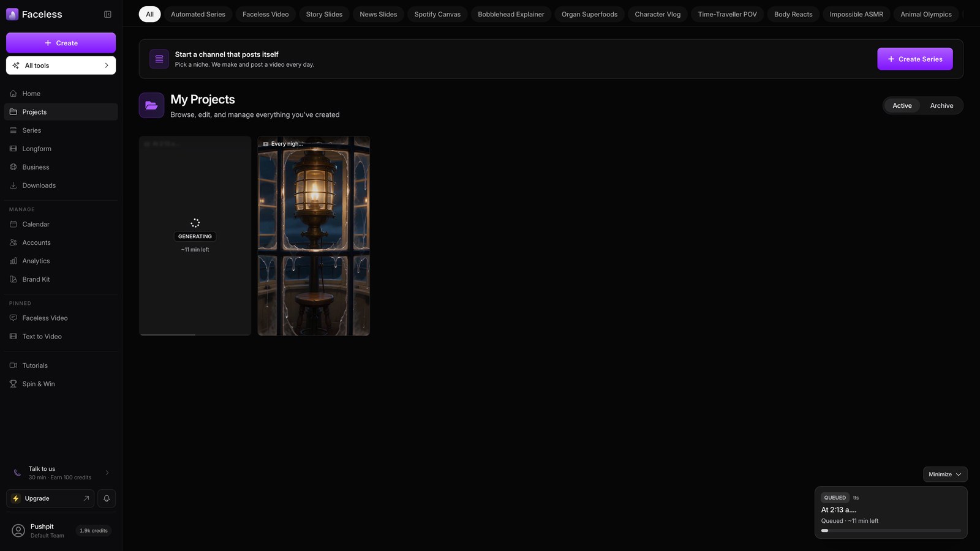Click the QUEUED status badge
The width and height of the screenshot is (980, 551).
coord(834,498)
